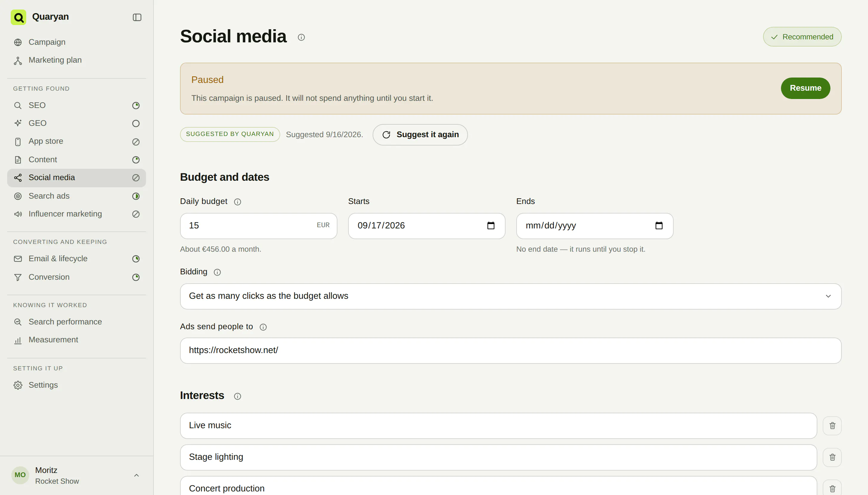
Task: Open the Starts date calendar picker
Action: (491, 226)
